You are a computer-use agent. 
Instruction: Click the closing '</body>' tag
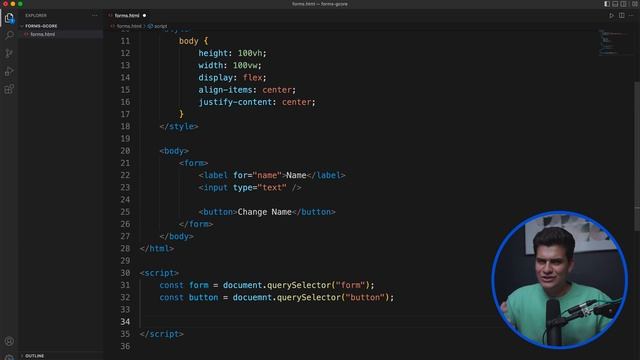pyautogui.click(x=176, y=236)
